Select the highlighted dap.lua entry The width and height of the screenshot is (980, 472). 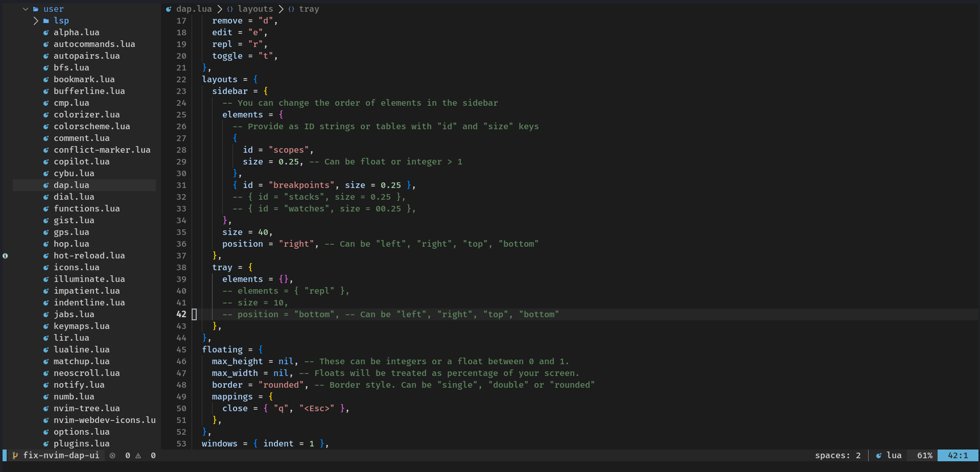(x=84, y=185)
